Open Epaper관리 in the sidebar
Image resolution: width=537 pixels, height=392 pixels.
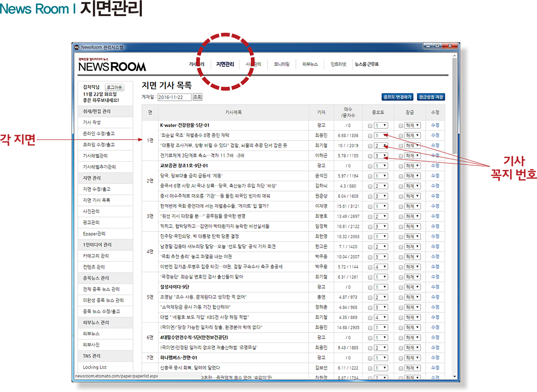coord(94,234)
